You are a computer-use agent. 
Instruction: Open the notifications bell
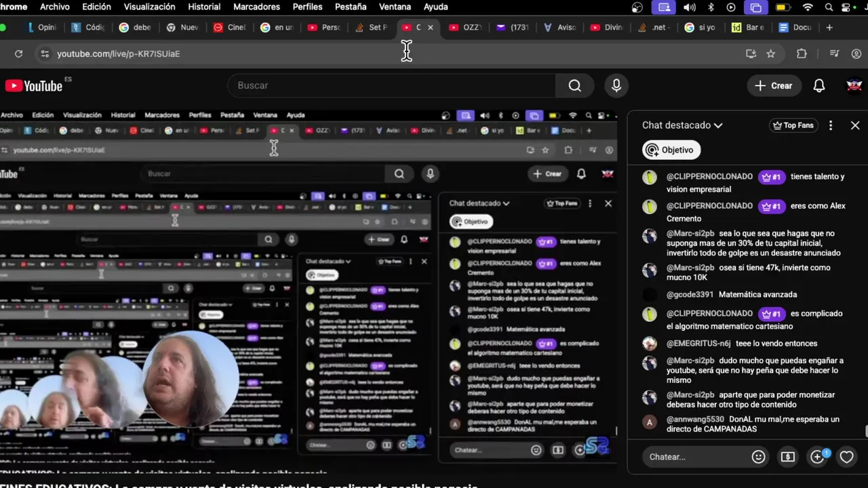click(819, 85)
